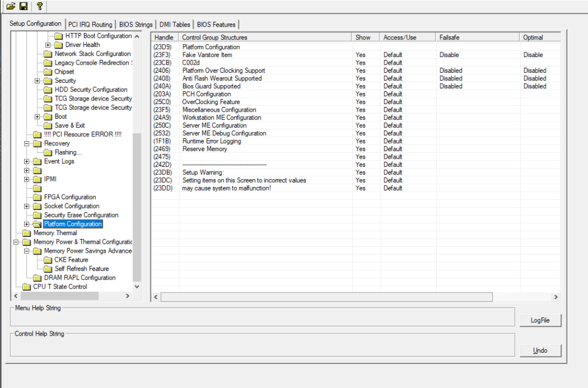
Task: Select the Event Logs tree item
Action: click(59, 161)
